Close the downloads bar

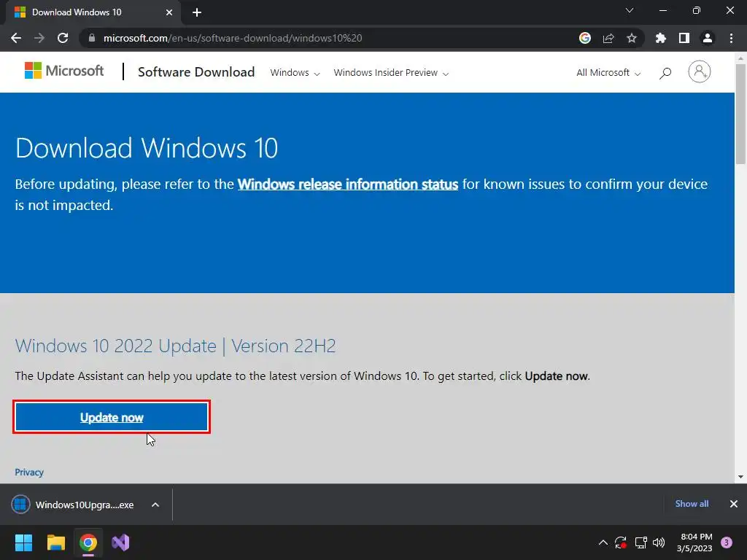coord(734,504)
